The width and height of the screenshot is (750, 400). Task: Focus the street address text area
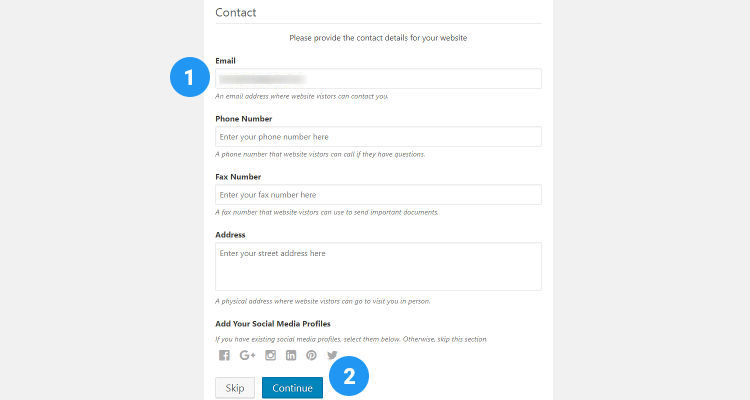[x=378, y=266]
